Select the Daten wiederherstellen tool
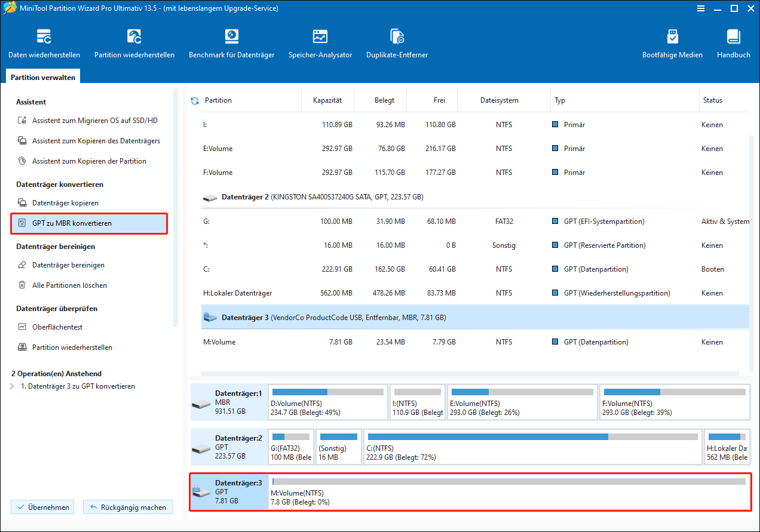Screen dimensions: 760x532 pyautogui.click(x=44, y=42)
